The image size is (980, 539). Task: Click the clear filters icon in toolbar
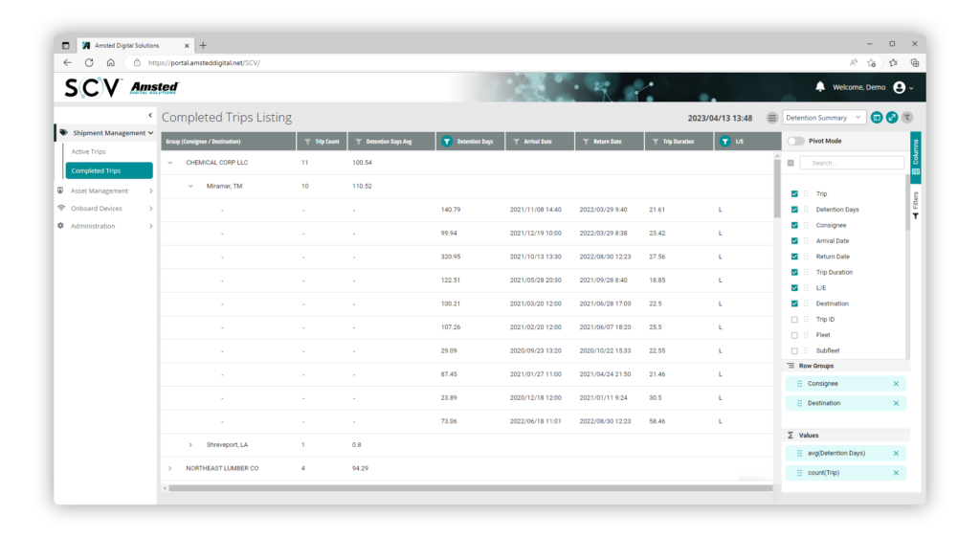[907, 118]
